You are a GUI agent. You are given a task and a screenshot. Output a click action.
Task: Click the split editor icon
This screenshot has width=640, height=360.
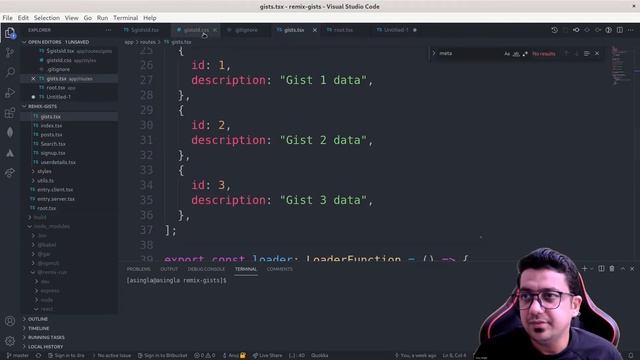point(620,30)
